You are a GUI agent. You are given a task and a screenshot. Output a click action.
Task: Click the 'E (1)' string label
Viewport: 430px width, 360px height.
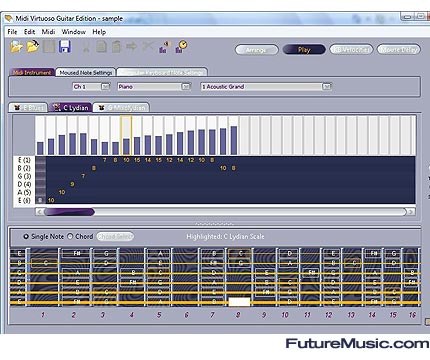tap(24, 160)
